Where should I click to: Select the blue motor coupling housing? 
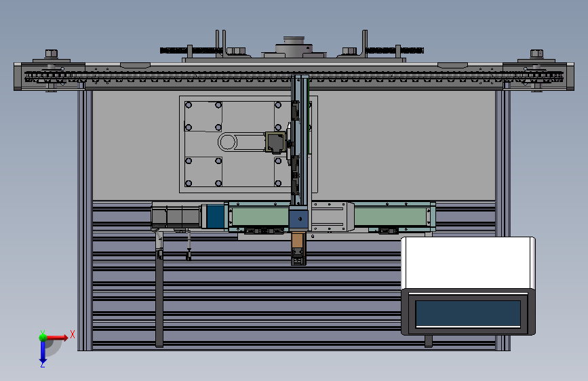(216, 216)
